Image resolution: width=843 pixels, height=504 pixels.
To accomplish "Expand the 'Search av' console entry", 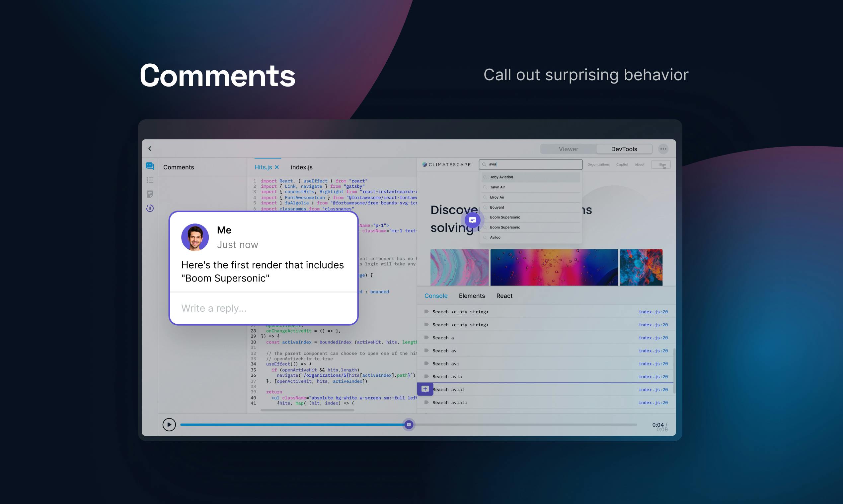I will 426,350.
